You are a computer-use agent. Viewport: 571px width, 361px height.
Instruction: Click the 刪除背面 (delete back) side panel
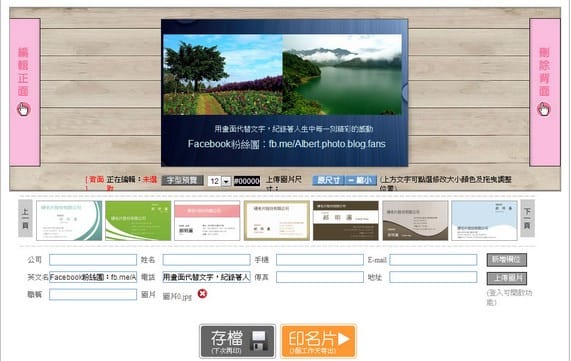[545, 93]
